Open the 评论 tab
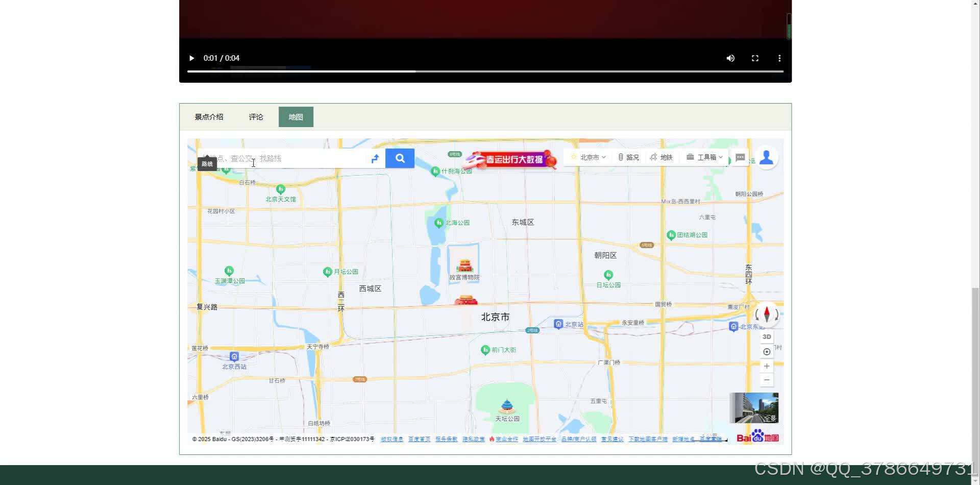This screenshot has height=485, width=980. coord(256,117)
